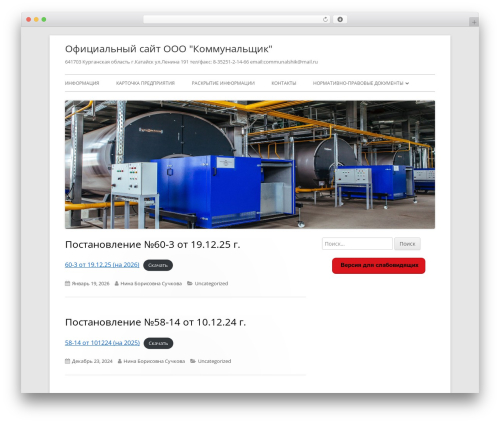
Task: Click the green maximize window dot
Action: tap(44, 19)
